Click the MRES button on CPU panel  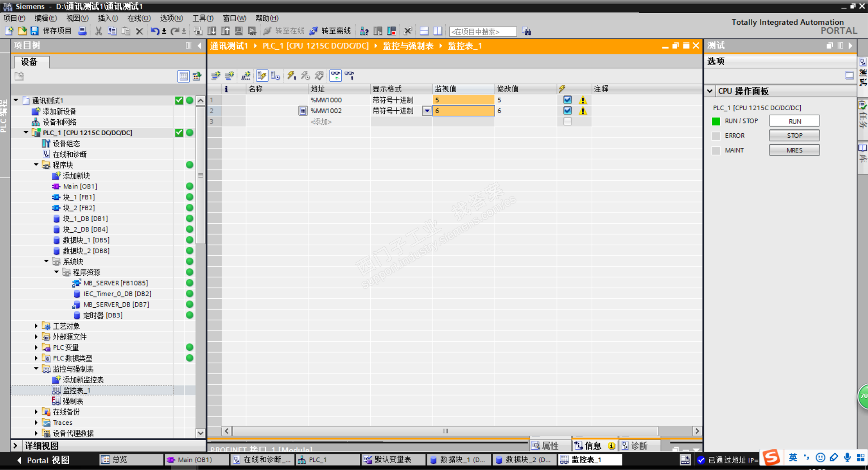[794, 150]
